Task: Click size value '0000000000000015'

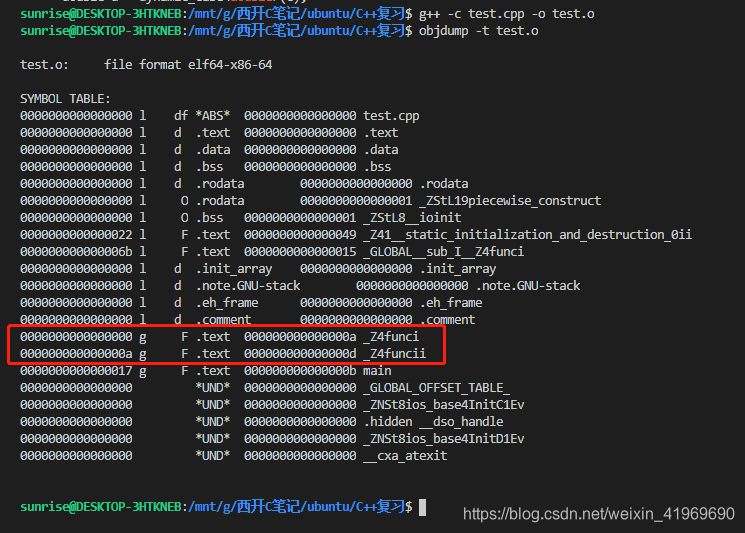Action: pos(300,252)
